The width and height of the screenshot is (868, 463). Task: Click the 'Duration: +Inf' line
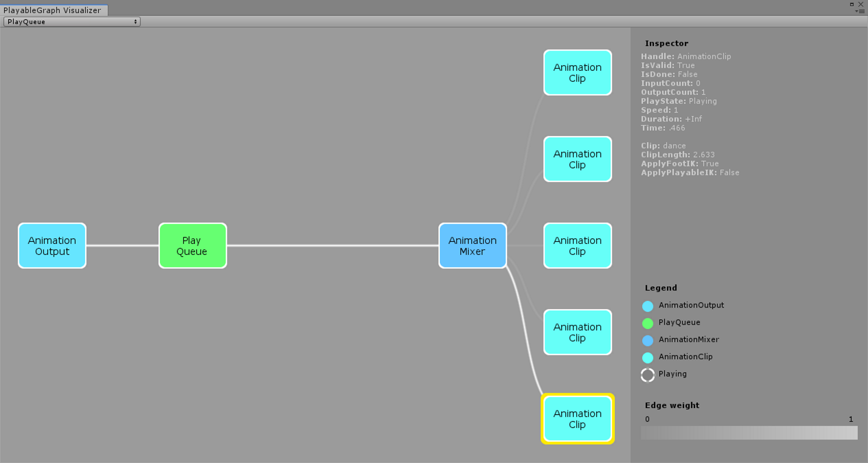point(671,119)
